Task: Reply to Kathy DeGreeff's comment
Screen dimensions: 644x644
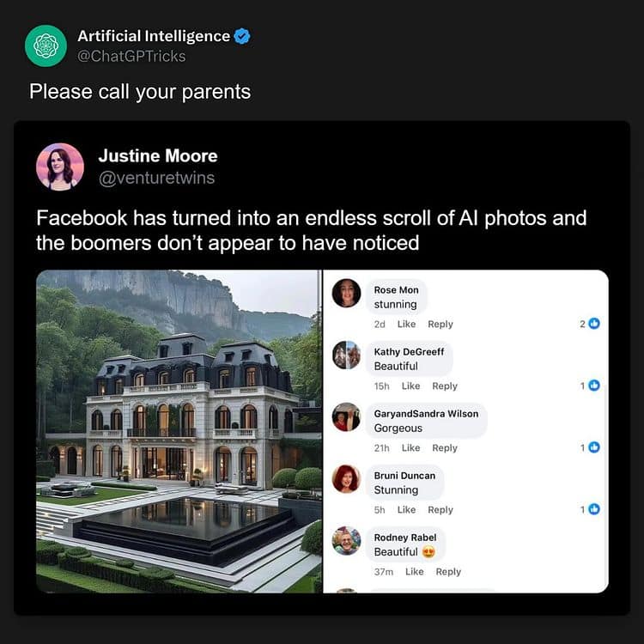Action: click(445, 386)
